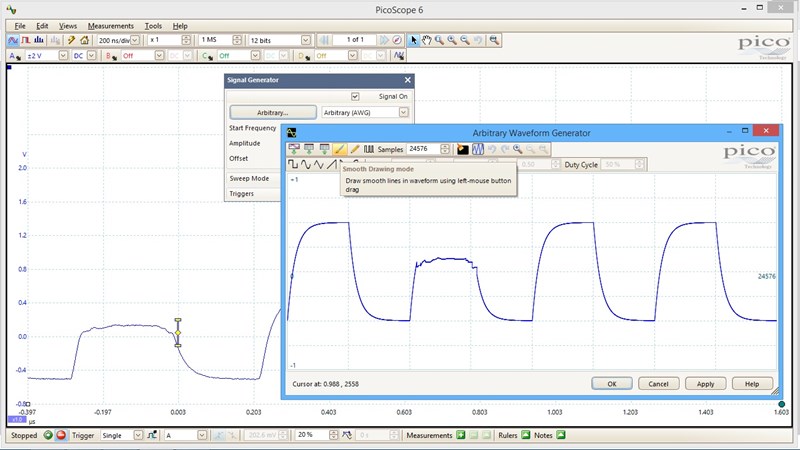Click the Auto setup lightning icon

[x=71, y=40]
